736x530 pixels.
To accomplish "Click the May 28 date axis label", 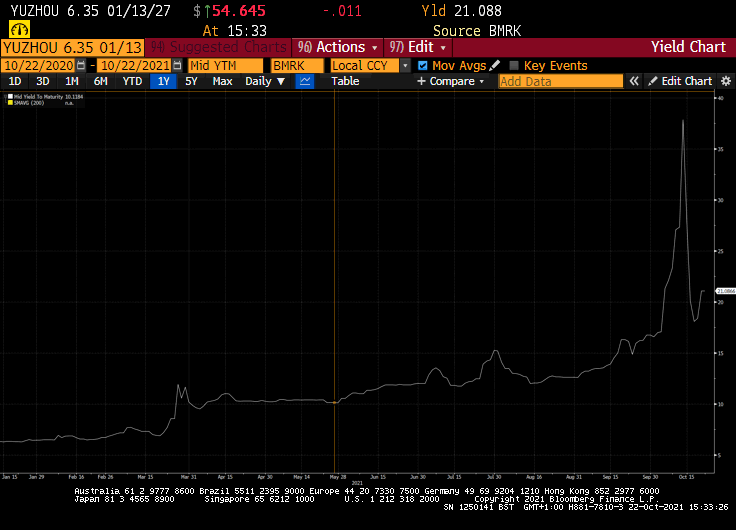I will coord(337,477).
